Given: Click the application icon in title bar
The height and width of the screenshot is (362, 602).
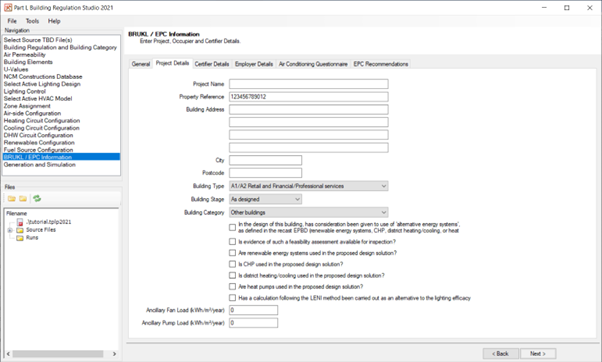Looking at the screenshot, I should [x=8, y=8].
